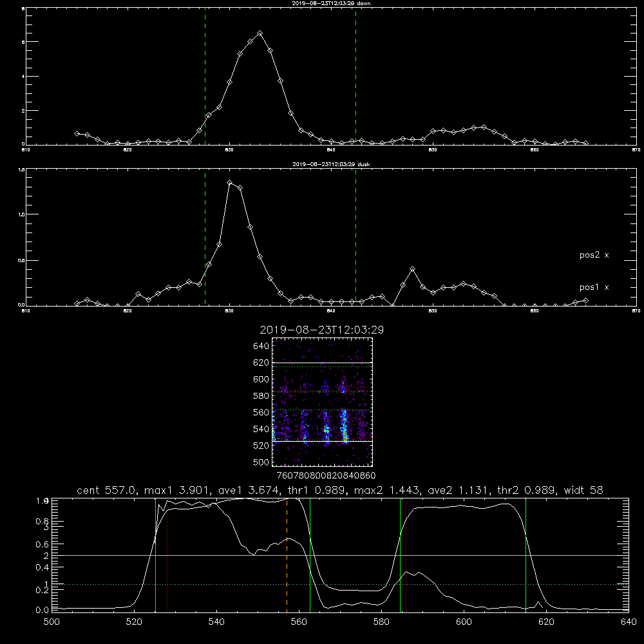Click the '500' x-axis label of bottom plot
Screen dimensions: 644x644
pyautogui.click(x=52, y=622)
